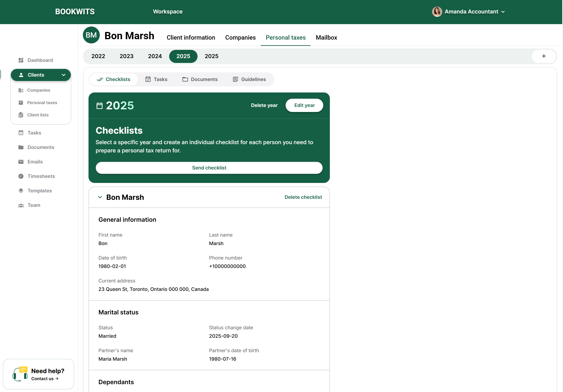Collapse the Clients sidebar section chevron

point(64,75)
